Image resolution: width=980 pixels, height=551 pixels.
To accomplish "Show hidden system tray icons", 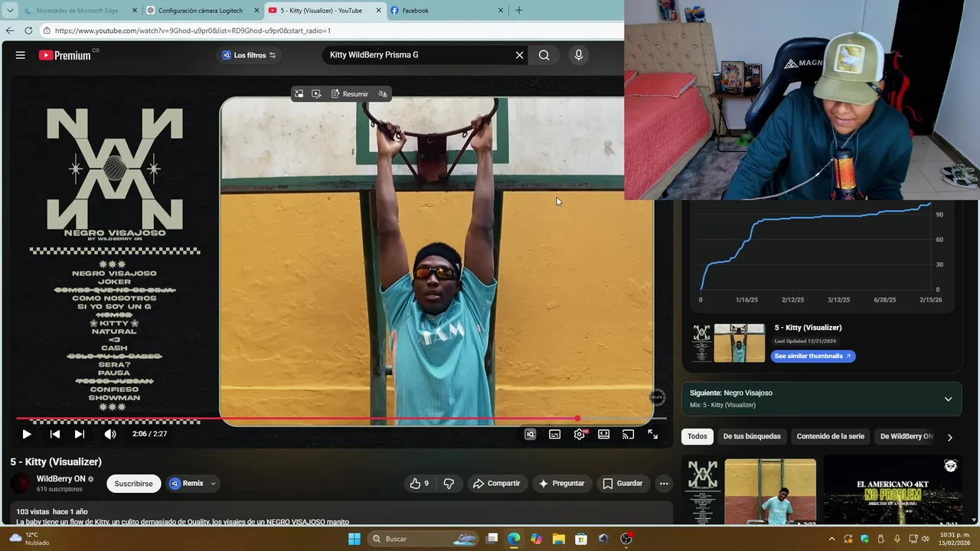I will pos(831,539).
